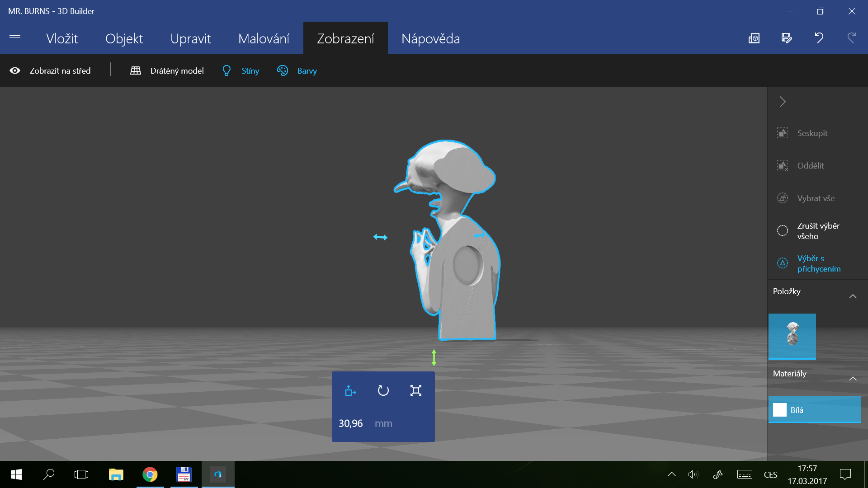Click the eye icon for Zobrazit na střed
868x488 pixels.
point(15,70)
